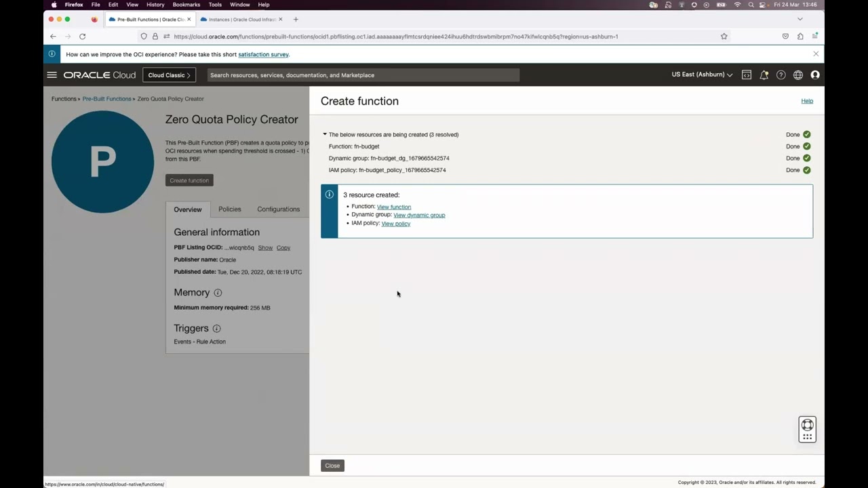Viewport: 868px width, 488px height.
Task: Click the 'Events - Rule Action' trigger text
Action: click(x=200, y=342)
